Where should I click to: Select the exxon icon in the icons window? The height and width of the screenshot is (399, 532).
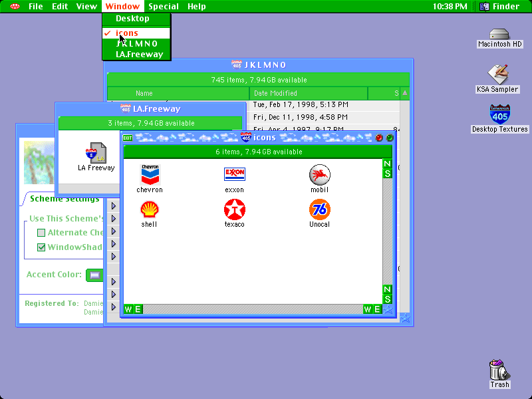pos(235,174)
